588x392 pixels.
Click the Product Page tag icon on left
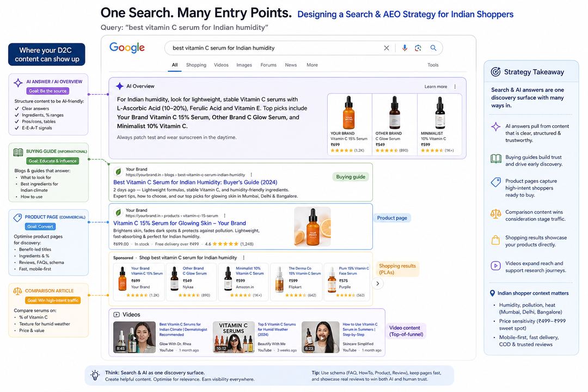click(17, 218)
